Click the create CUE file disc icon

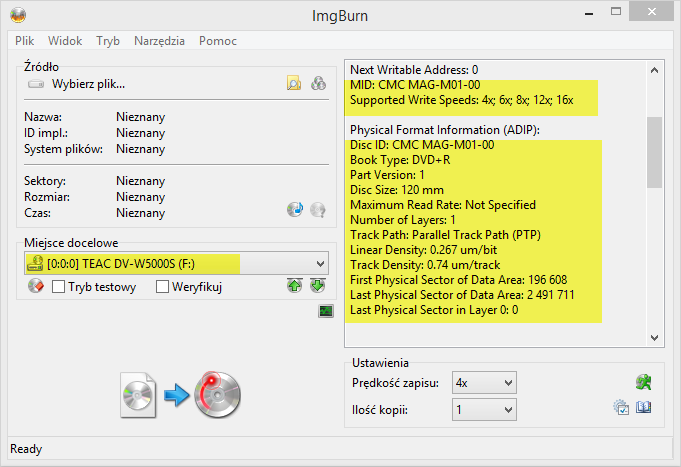pyautogui.click(x=318, y=83)
